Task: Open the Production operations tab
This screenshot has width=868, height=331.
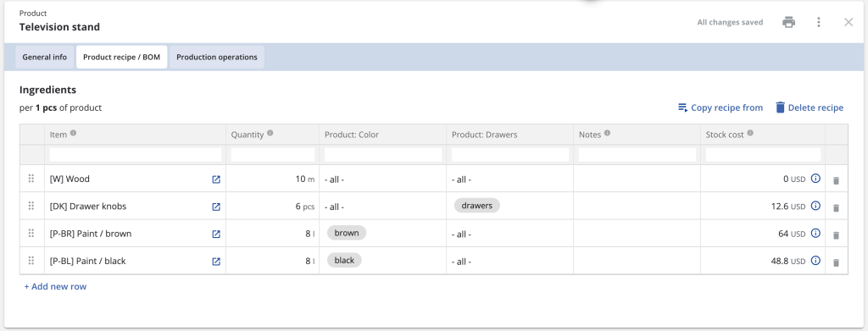Action: tap(217, 57)
